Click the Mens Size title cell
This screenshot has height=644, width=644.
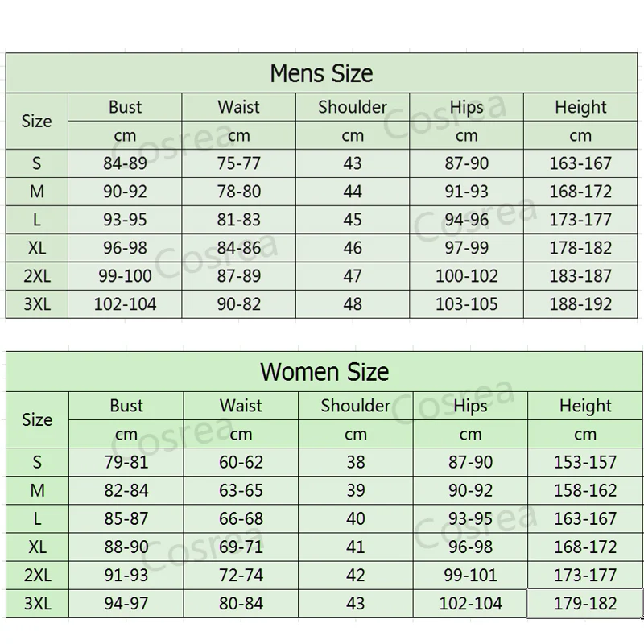[321, 74]
